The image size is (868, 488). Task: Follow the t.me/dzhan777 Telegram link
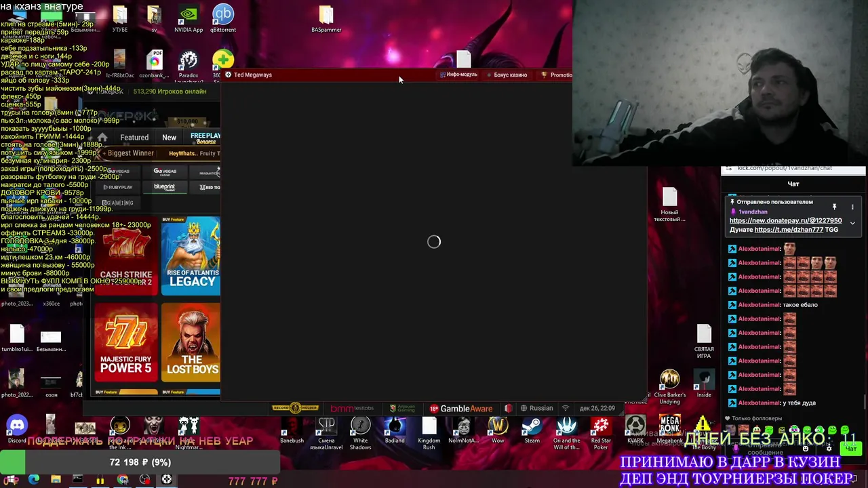[789, 230]
